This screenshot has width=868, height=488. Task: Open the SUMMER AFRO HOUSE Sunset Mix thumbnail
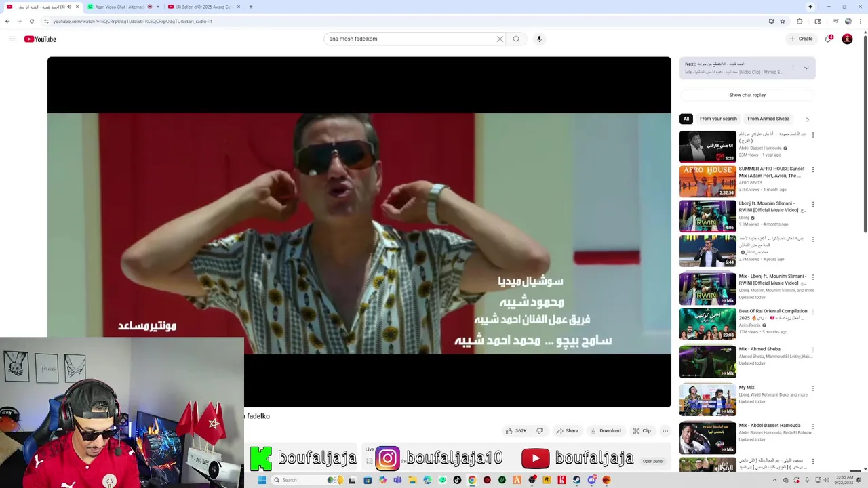tap(708, 181)
